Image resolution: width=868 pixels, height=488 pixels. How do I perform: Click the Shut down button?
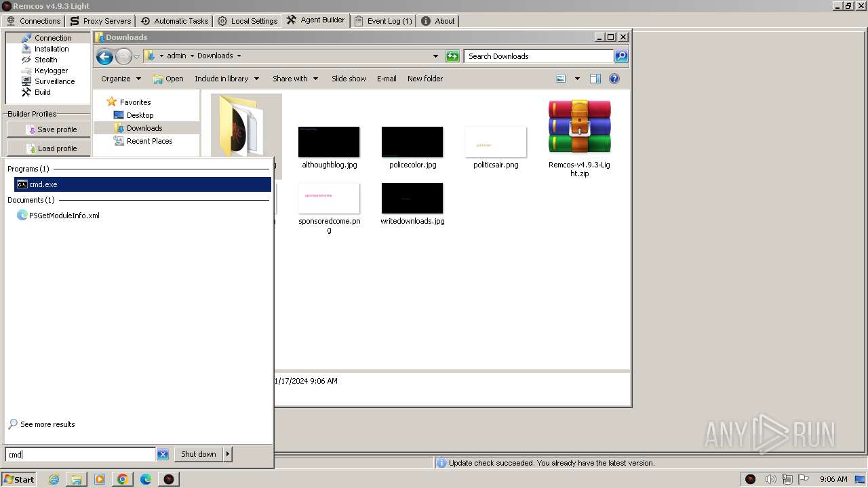pyautogui.click(x=198, y=454)
